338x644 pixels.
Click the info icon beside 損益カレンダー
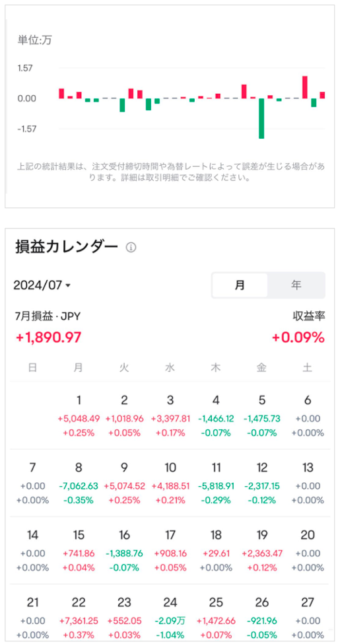[x=131, y=248]
